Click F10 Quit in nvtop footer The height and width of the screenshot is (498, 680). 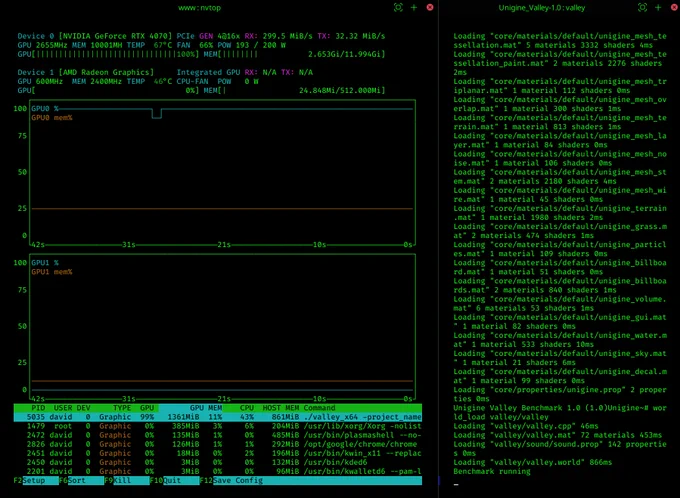pos(174,480)
